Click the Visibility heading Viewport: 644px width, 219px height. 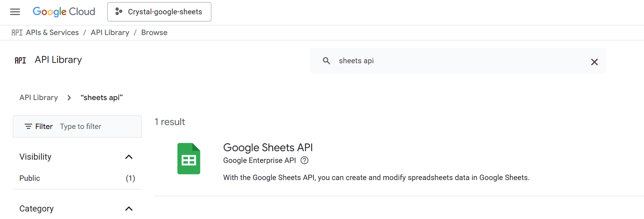(35, 157)
